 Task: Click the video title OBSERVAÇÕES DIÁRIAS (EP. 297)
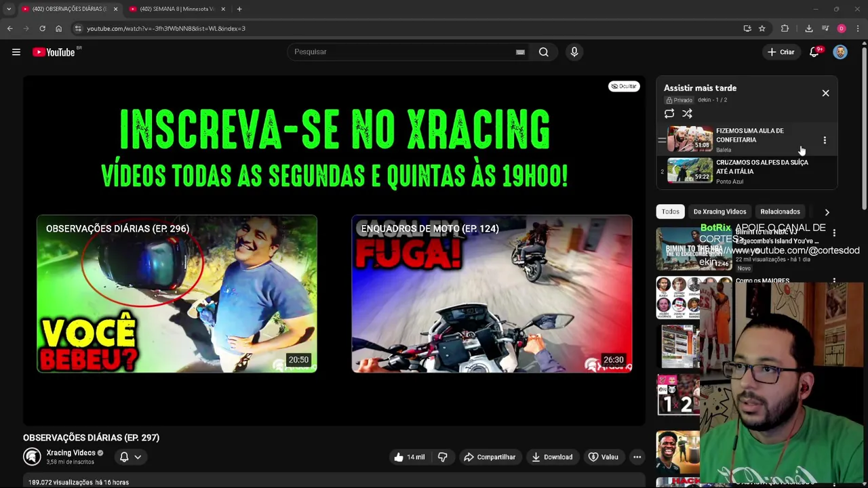point(92,438)
